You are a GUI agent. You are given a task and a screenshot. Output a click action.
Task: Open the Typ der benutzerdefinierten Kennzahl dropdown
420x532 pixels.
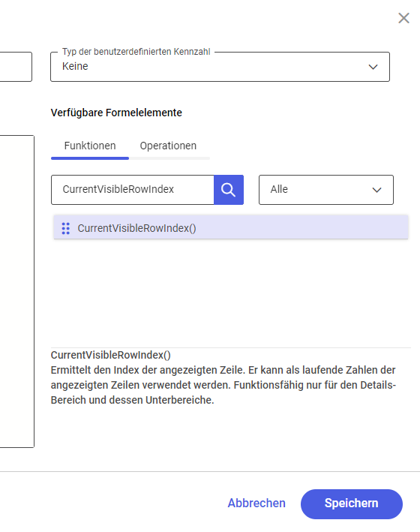tap(220, 67)
